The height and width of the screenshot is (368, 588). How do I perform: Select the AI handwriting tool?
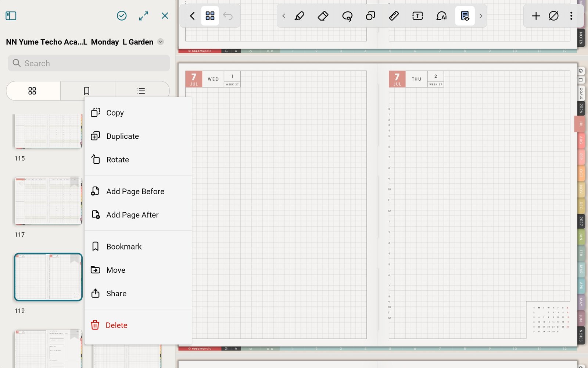tap(441, 16)
